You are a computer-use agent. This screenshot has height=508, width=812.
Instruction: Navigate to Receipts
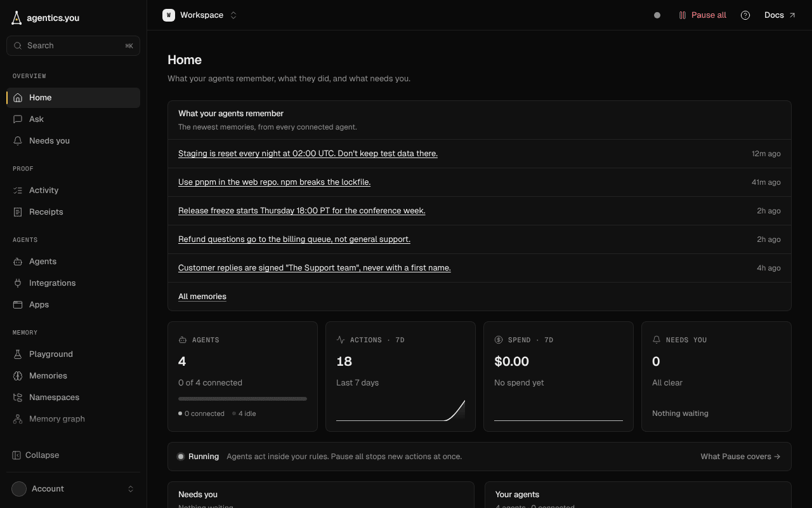(73, 212)
